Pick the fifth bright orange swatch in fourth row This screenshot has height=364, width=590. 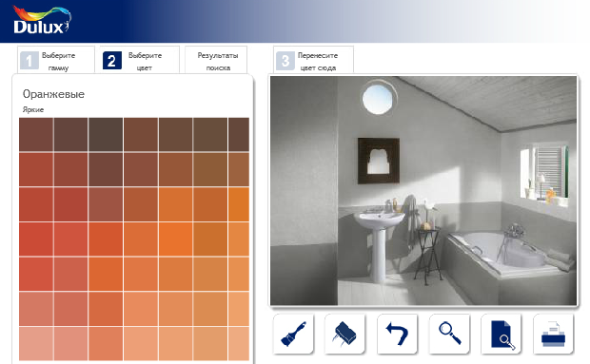(176, 239)
